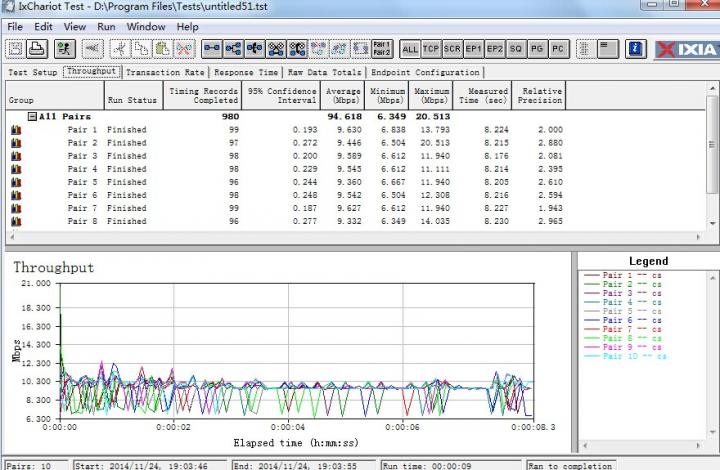The height and width of the screenshot is (470, 720).
Task: Click the faded pair icon after blue group
Action: tap(318, 49)
